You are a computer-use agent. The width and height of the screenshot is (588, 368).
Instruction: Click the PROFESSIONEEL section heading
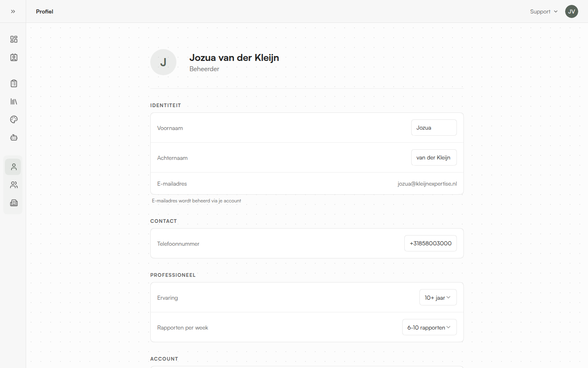tap(173, 275)
